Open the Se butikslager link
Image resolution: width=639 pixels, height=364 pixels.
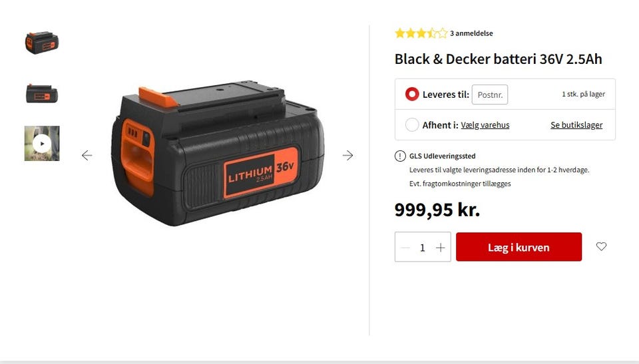click(576, 125)
